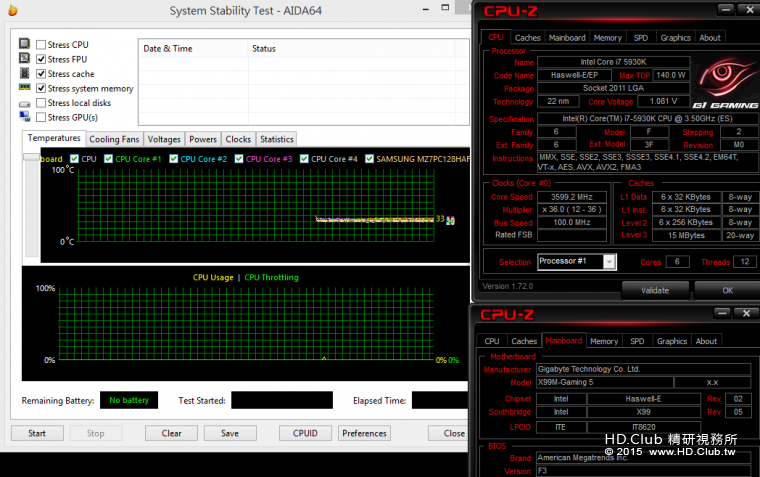Open SPD tab in upper CPU-Z window
The image size is (760, 477).
[x=641, y=37]
